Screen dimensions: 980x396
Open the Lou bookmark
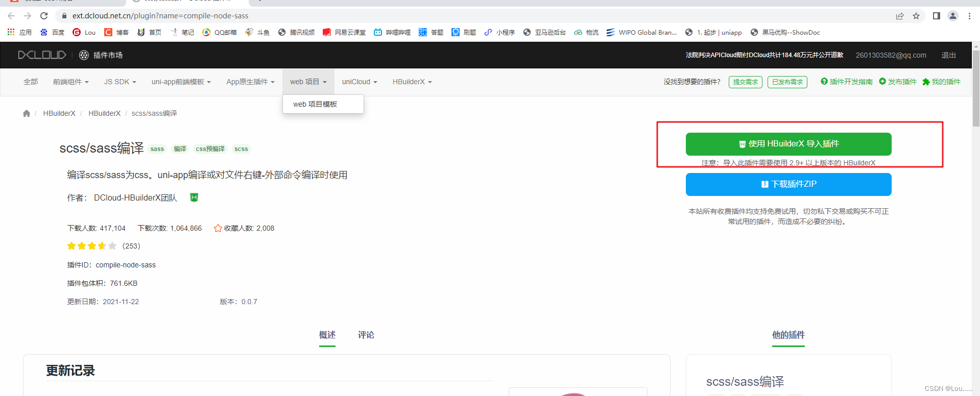pos(84,32)
